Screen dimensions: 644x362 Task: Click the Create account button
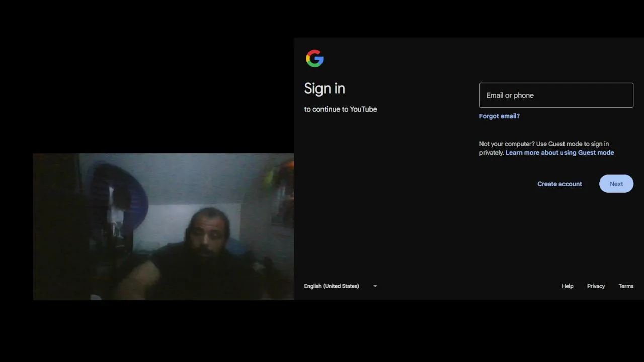[x=559, y=184]
